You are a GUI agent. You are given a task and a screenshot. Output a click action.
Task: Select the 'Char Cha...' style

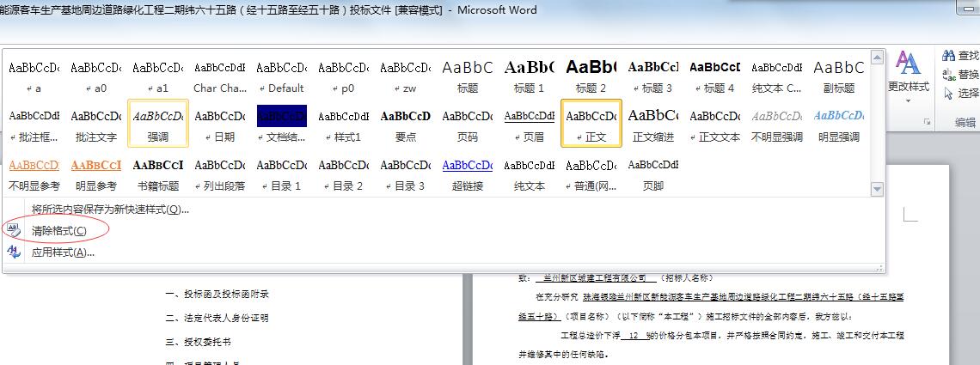click(x=220, y=75)
